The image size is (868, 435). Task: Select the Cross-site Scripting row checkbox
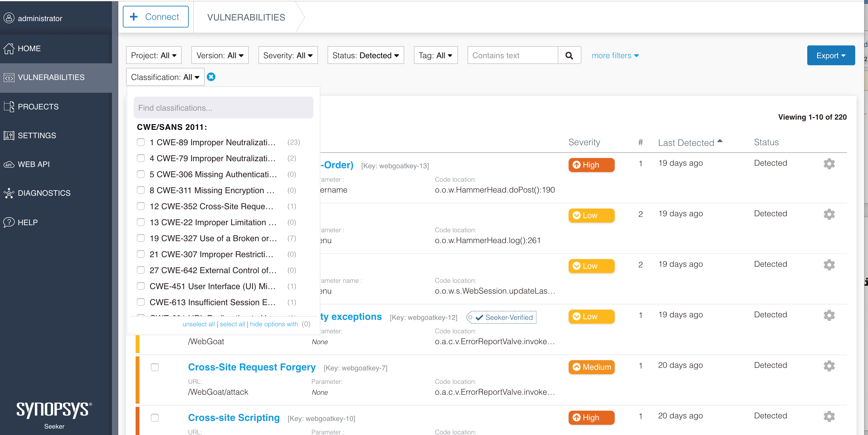coord(155,417)
